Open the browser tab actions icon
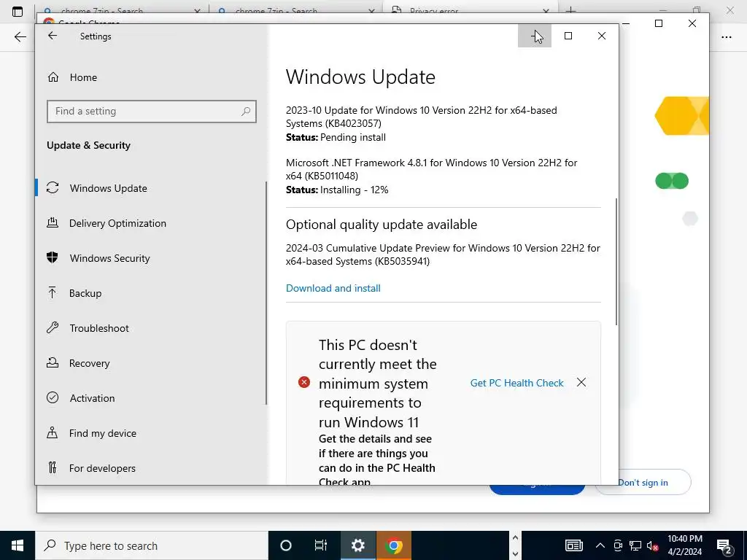This screenshot has width=747, height=560. pos(18,12)
